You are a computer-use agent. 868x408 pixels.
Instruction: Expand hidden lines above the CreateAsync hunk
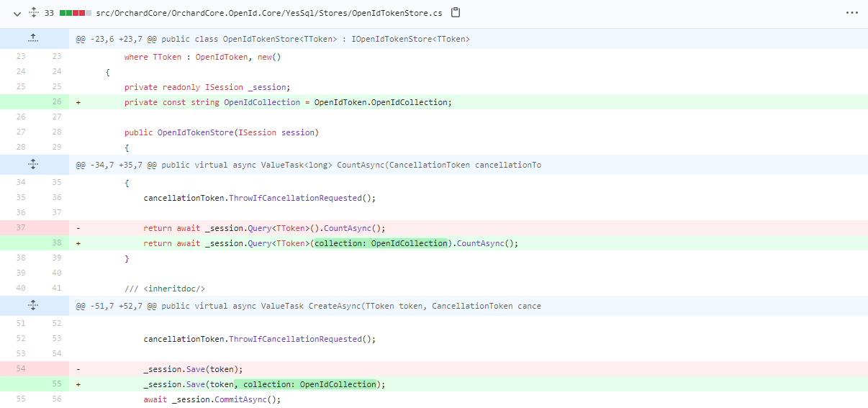click(35, 306)
